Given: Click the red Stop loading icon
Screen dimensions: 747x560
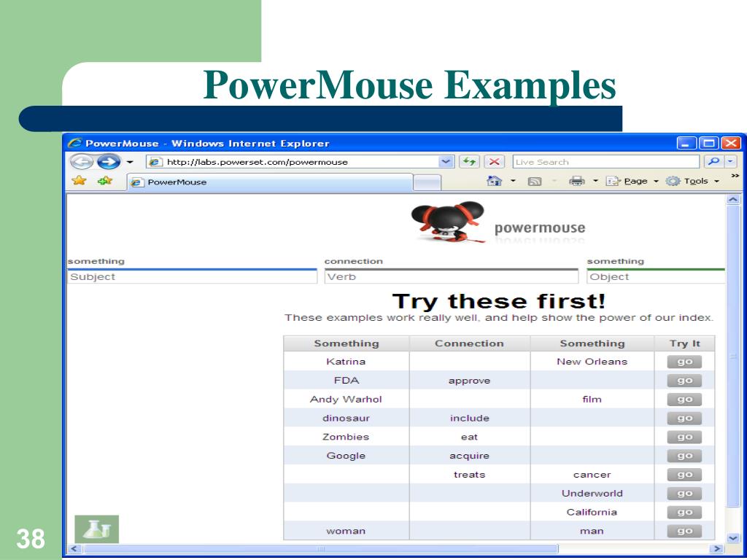Looking at the screenshot, I should click(x=495, y=162).
